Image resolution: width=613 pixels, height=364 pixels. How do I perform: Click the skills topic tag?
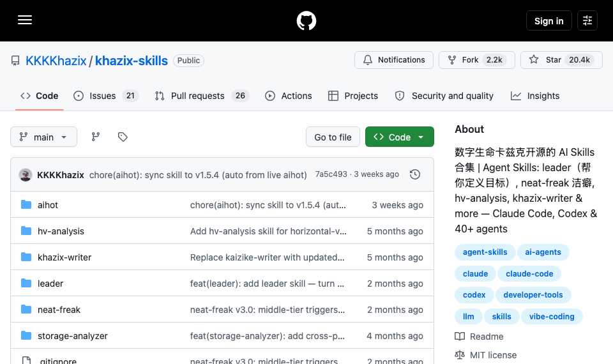pos(502,316)
